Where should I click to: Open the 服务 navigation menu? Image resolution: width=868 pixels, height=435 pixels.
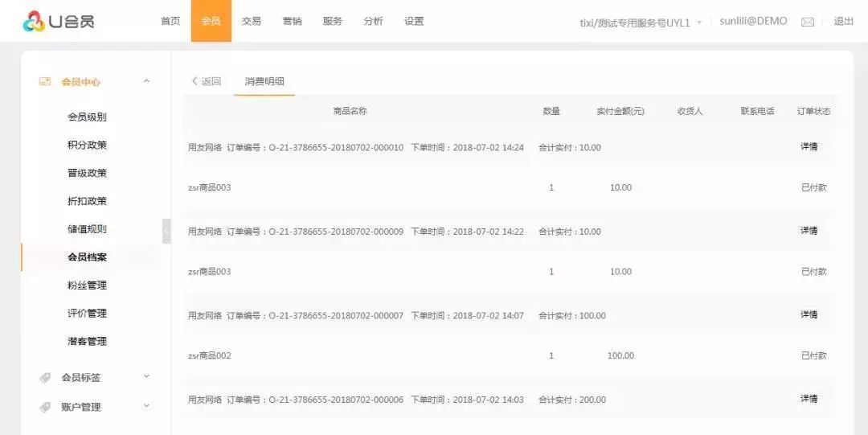coord(333,22)
